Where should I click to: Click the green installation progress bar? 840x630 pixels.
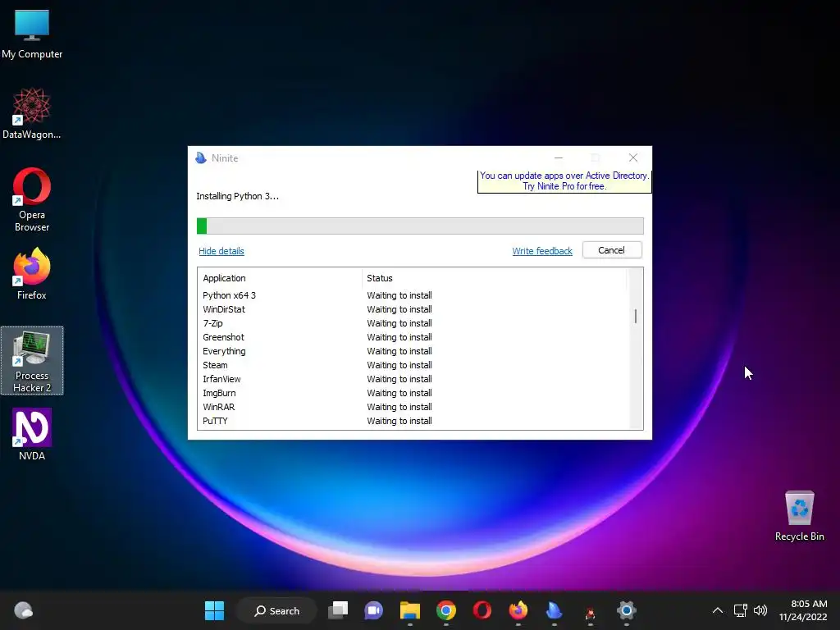coord(420,226)
